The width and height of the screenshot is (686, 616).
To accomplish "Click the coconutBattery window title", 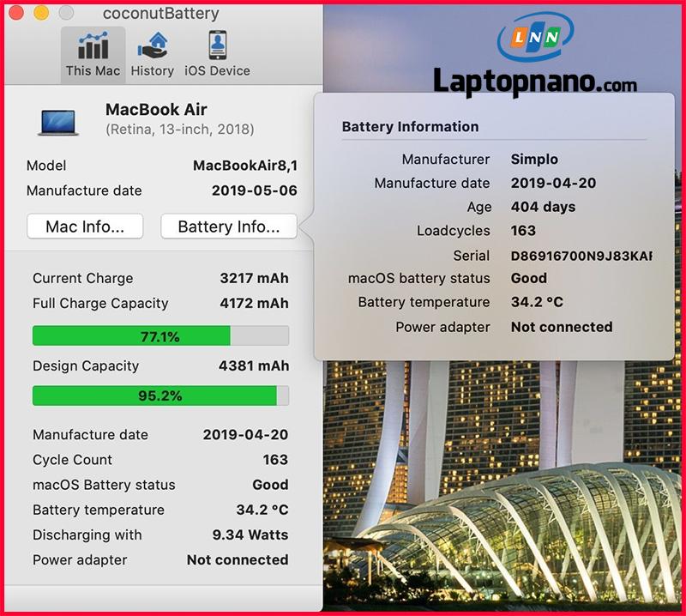I will point(161,14).
